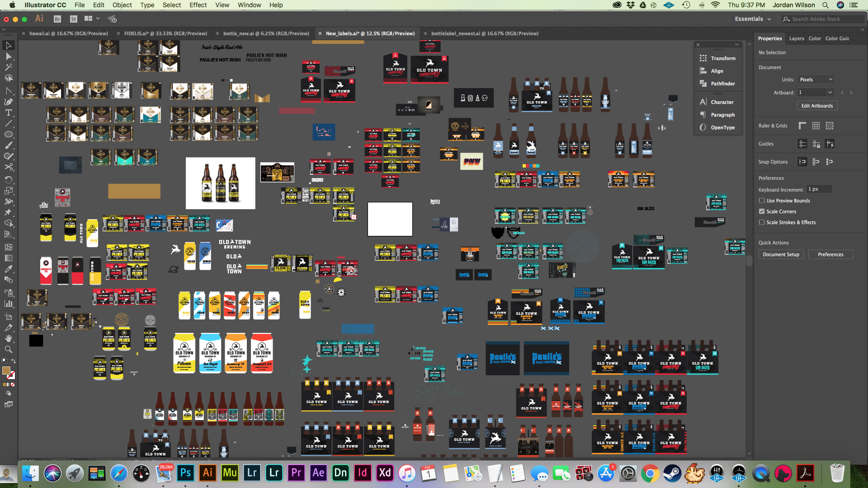Uncheck Scale Corners
Screen dimensions: 868x488
point(762,211)
